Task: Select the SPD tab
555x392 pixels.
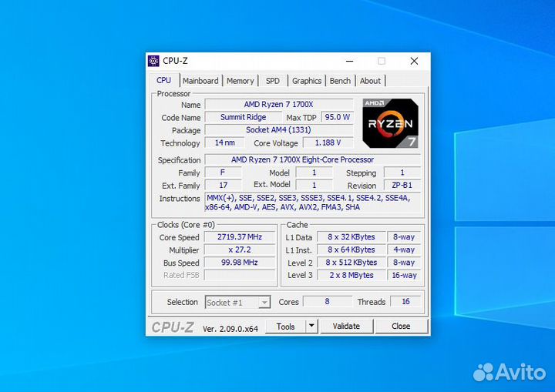Action: click(273, 81)
